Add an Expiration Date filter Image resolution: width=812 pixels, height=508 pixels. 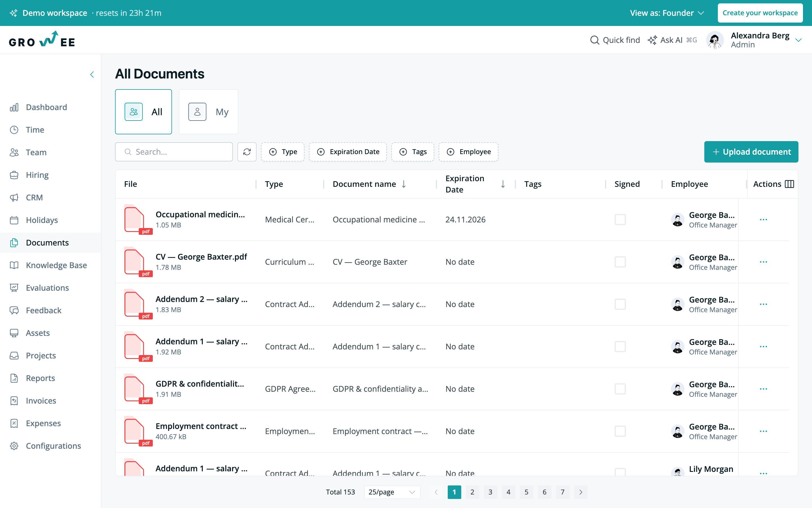pos(348,152)
